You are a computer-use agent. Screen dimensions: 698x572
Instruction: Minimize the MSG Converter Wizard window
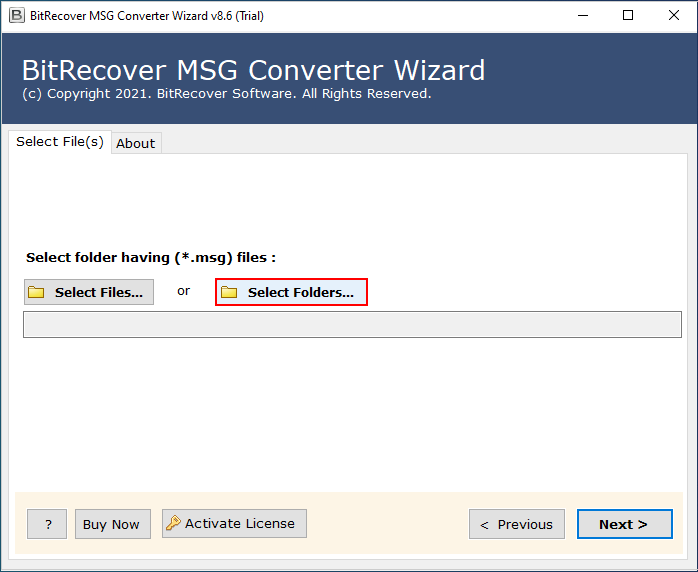click(x=583, y=16)
